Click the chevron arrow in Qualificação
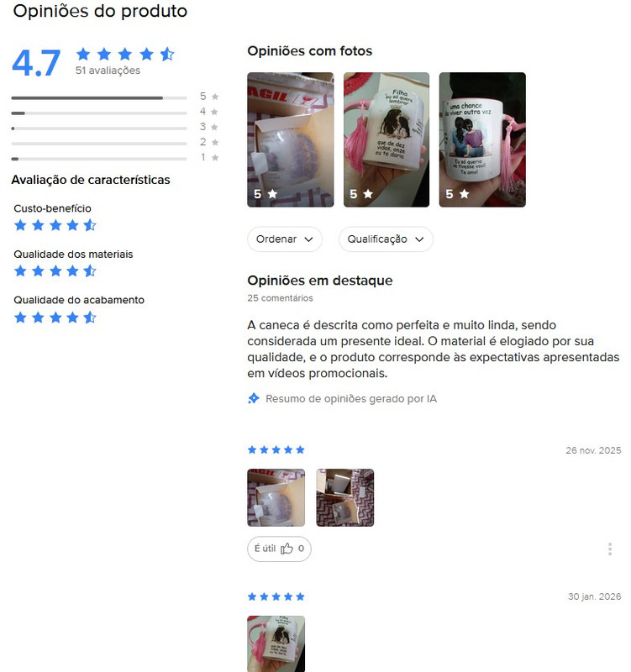Screen dimensions: 631x672 point(419,239)
